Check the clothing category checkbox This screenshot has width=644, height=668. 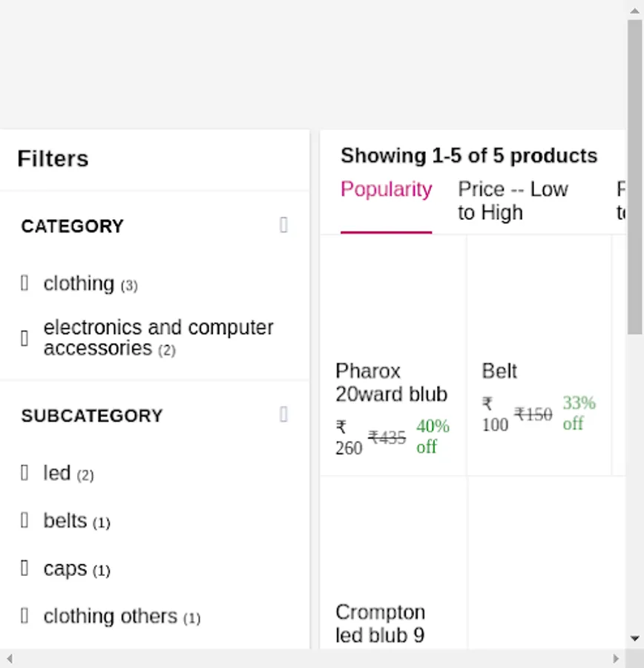coord(24,283)
